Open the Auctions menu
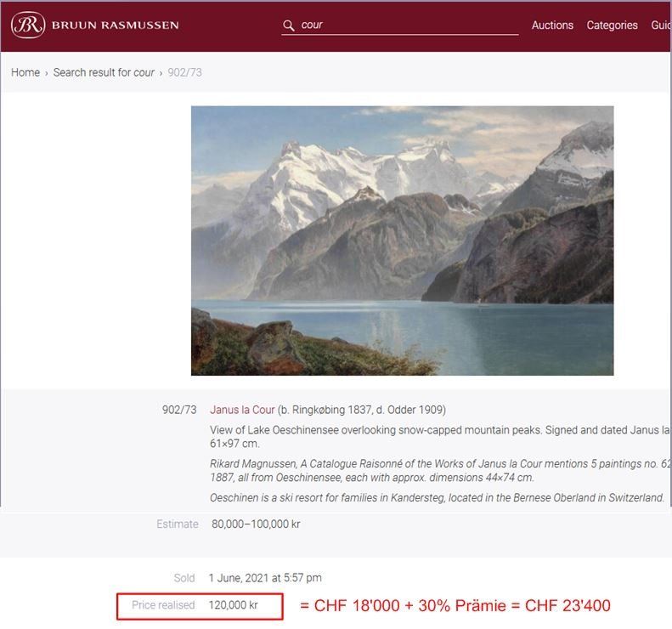The height and width of the screenshot is (629, 672). (x=552, y=25)
